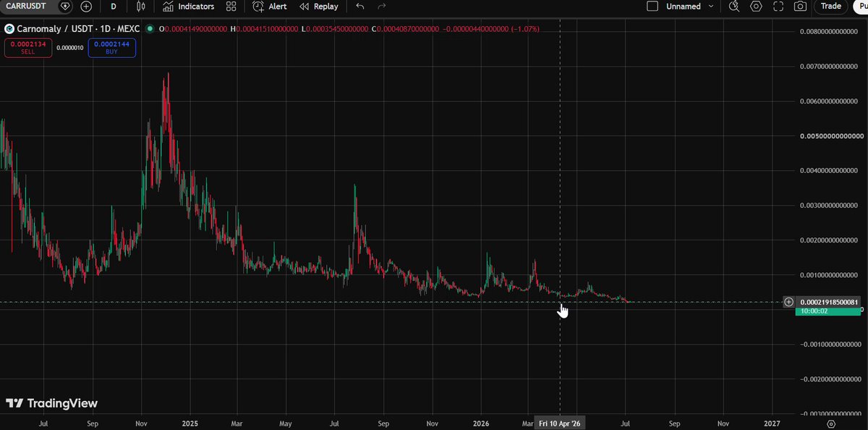Open the Replay mode
Image resolution: width=868 pixels, height=430 pixels.
319,7
